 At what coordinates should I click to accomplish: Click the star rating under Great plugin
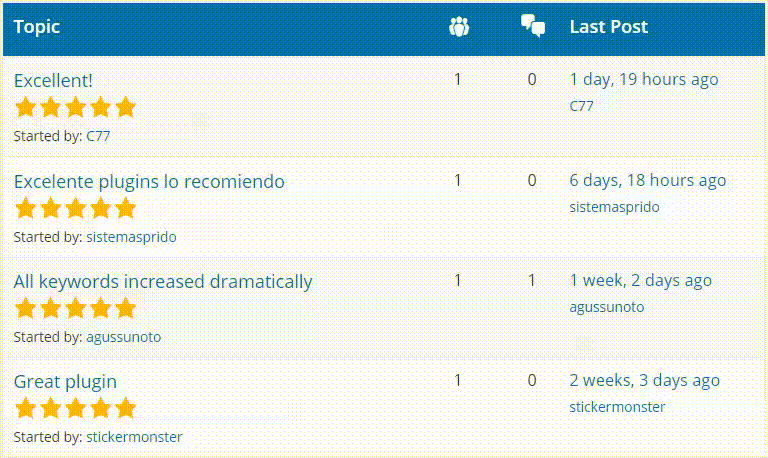(75, 408)
